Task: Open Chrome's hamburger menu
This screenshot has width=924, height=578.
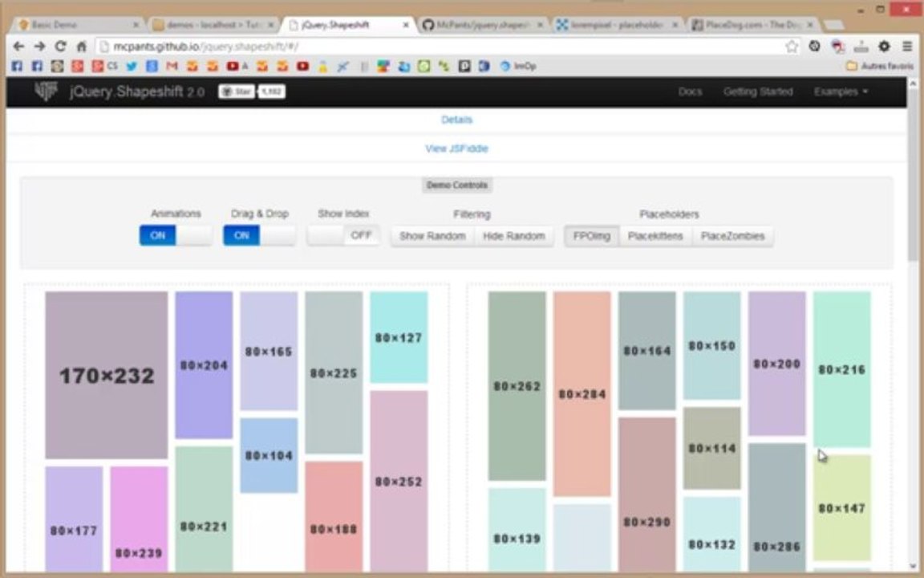Action: 907,46
